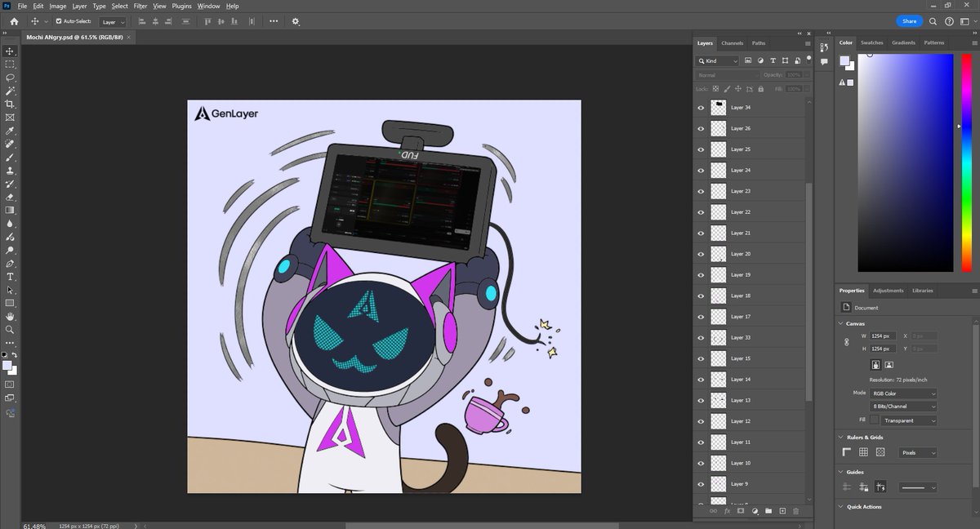Hide Layer 26 with eye icon
The width and height of the screenshot is (980, 529).
pyautogui.click(x=701, y=129)
